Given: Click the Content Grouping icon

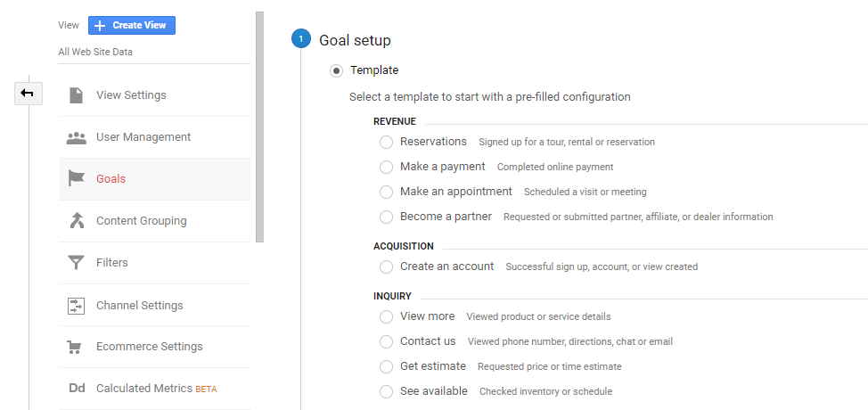Looking at the screenshot, I should 77,221.
